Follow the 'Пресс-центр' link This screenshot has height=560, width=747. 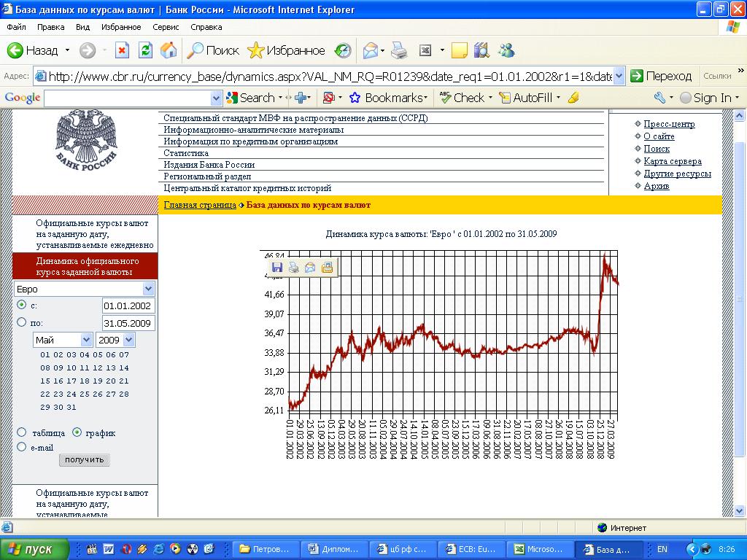tap(669, 124)
